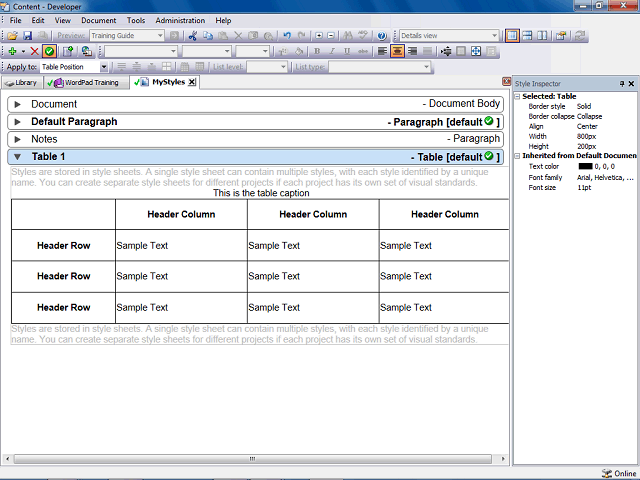Click the table caption text

click(x=261, y=193)
